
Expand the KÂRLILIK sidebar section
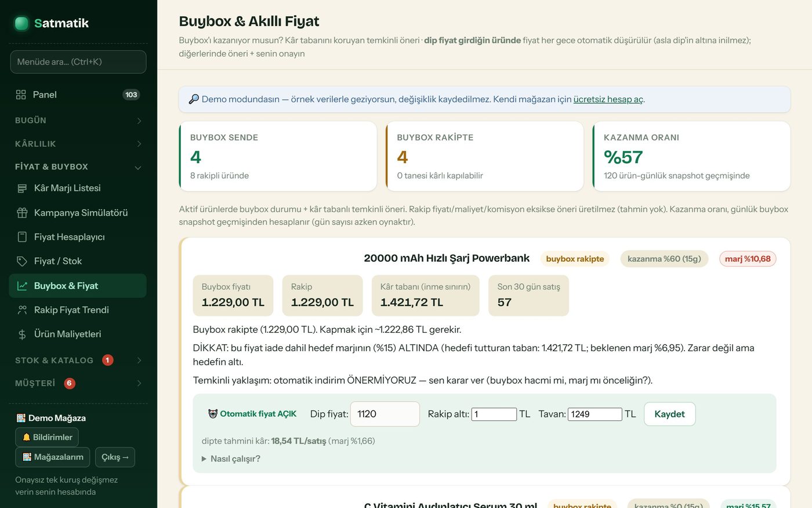point(78,143)
